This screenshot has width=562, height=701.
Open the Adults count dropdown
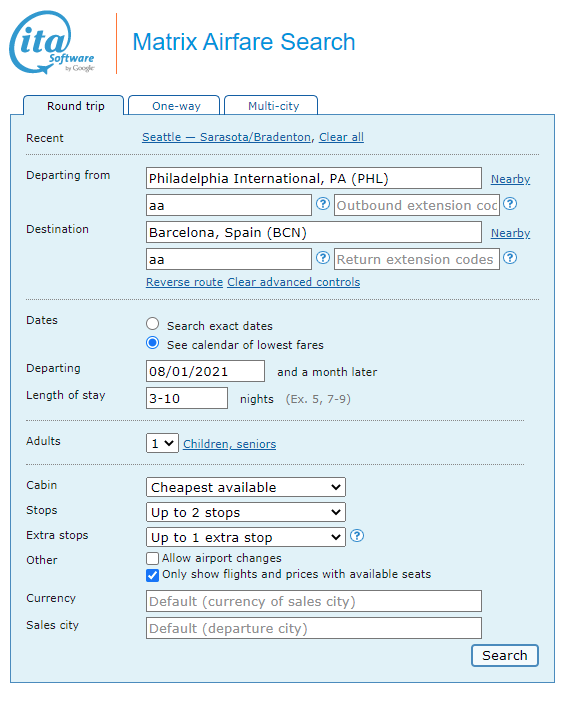[162, 443]
